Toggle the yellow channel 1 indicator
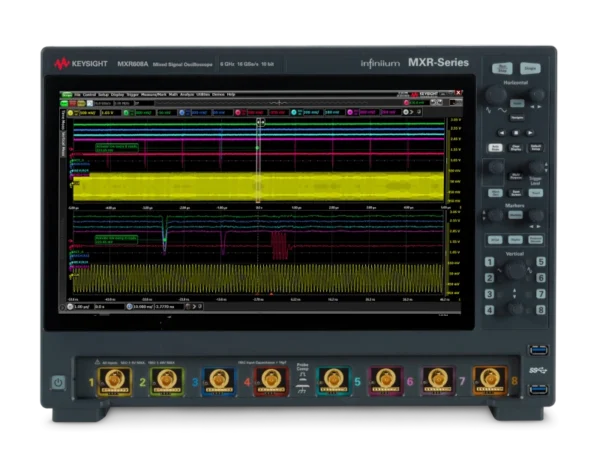This screenshot has height=450, width=600. [70, 112]
